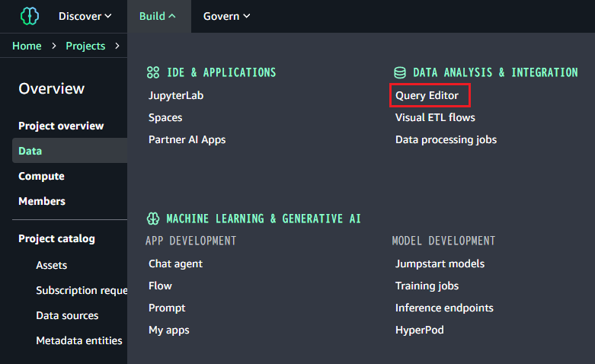Click the Machine Learning brain icon
Screen dimensions: 595x364
[x=152, y=219]
